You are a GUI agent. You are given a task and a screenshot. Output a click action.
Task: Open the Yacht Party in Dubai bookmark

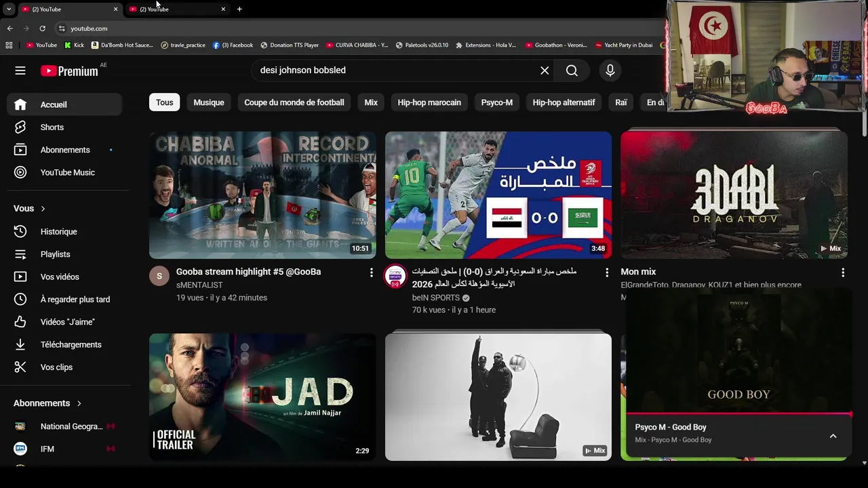click(624, 45)
